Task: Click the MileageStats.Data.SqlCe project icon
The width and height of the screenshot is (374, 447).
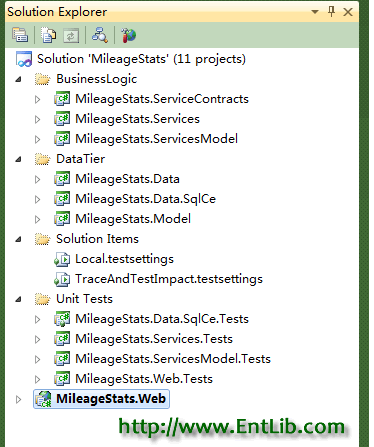Action: point(62,199)
